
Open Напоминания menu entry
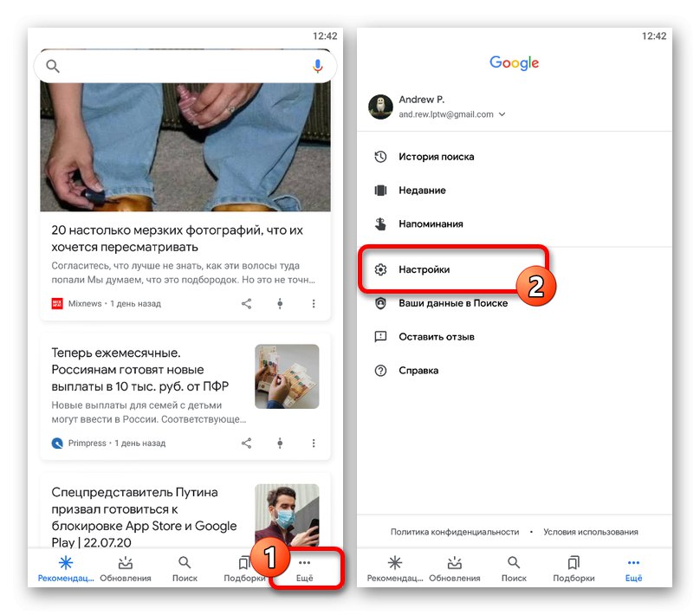pyautogui.click(x=515, y=224)
